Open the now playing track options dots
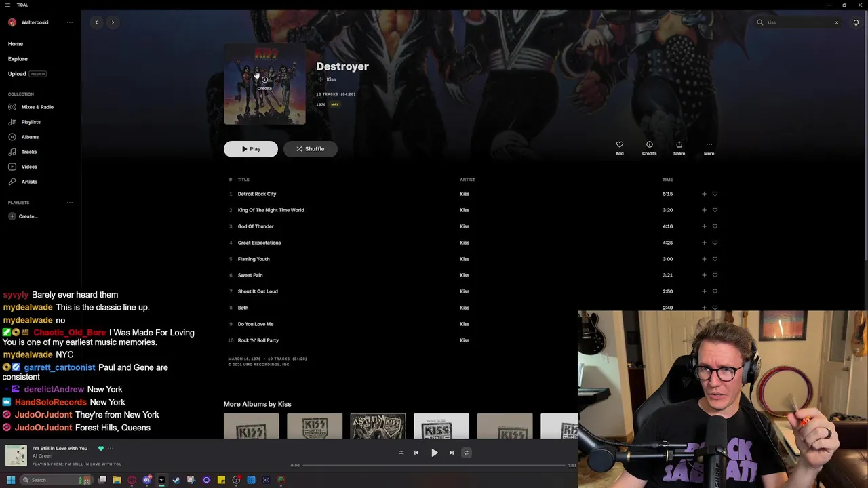868x488 pixels. (111, 448)
